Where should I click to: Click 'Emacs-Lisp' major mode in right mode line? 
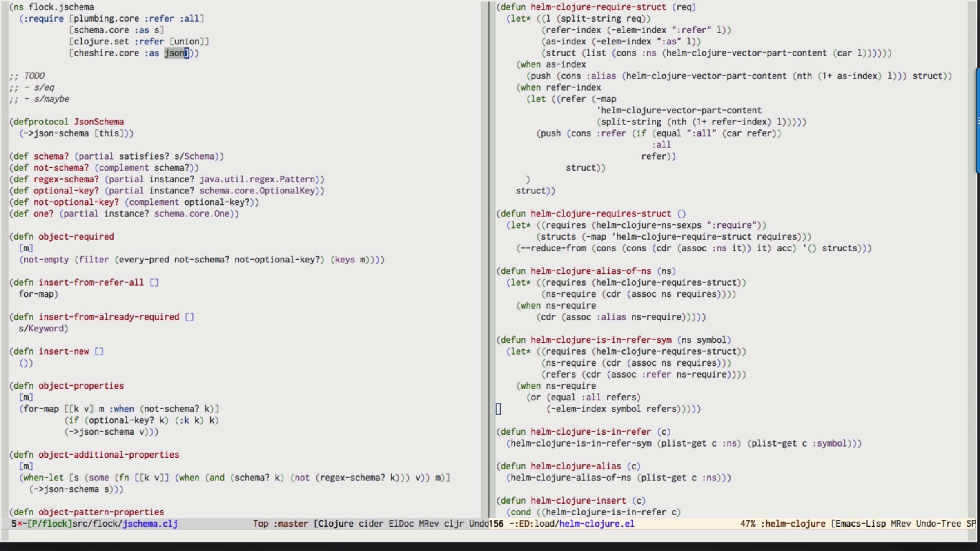pos(861,523)
